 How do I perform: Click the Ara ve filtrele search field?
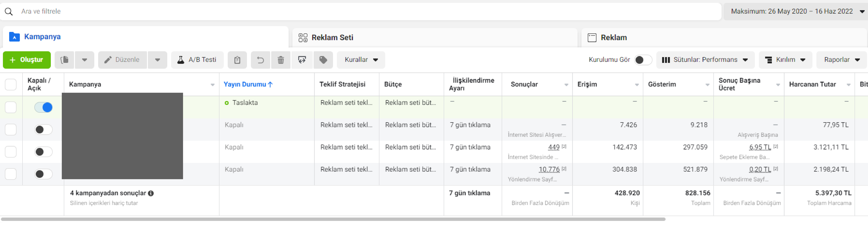(x=361, y=11)
